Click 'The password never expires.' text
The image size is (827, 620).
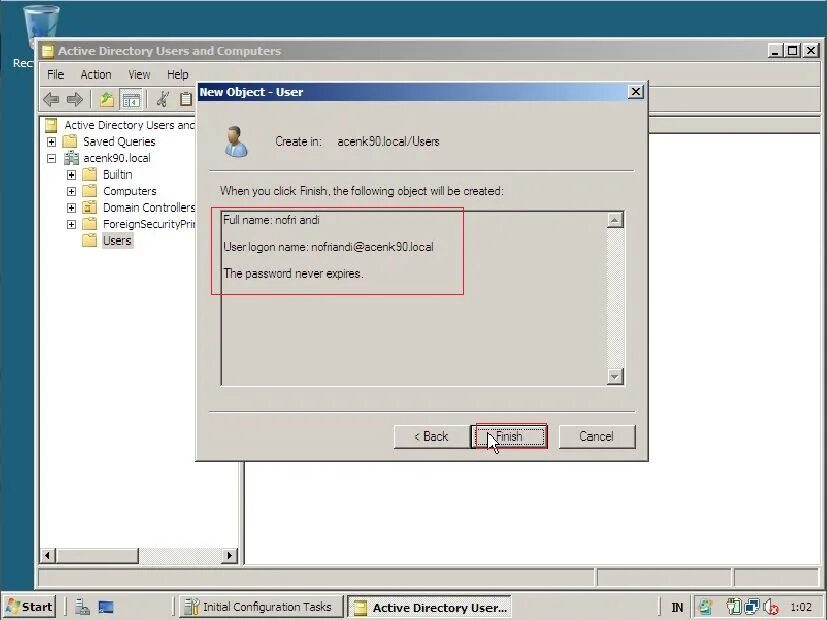point(293,274)
